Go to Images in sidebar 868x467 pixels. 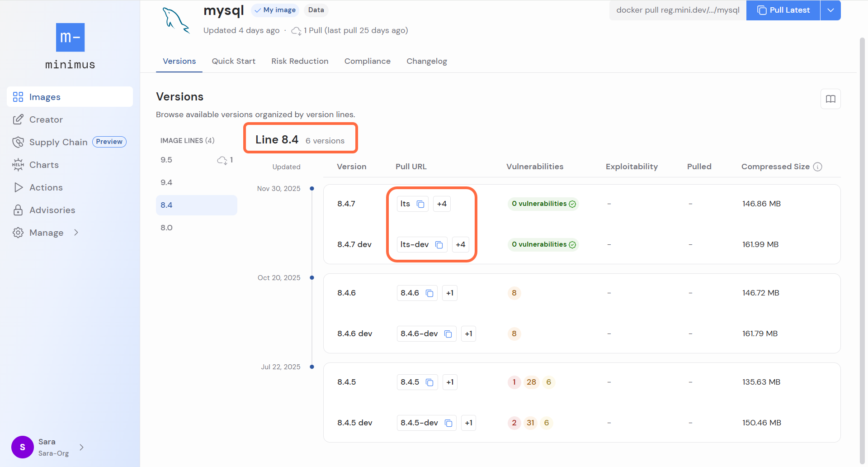point(70,97)
